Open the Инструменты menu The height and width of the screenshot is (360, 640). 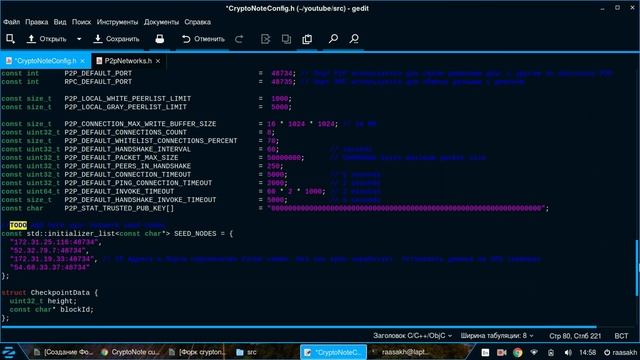click(117, 22)
